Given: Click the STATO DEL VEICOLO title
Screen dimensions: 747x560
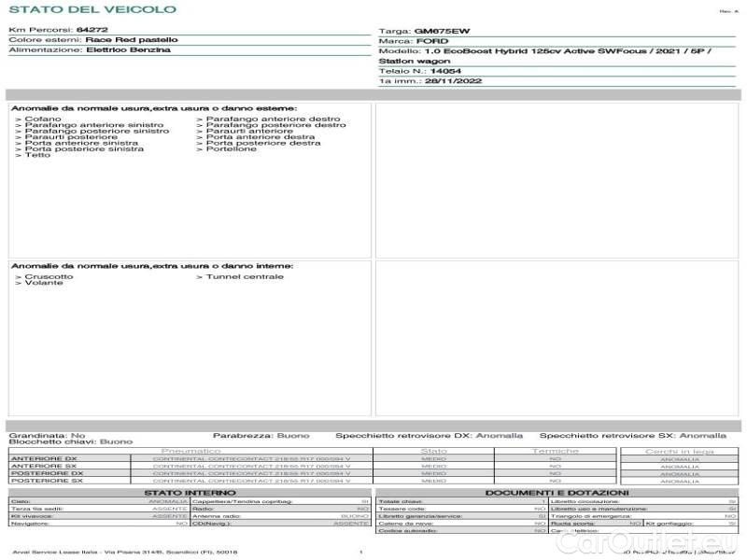Looking at the screenshot, I should pyautogui.click(x=92, y=9).
